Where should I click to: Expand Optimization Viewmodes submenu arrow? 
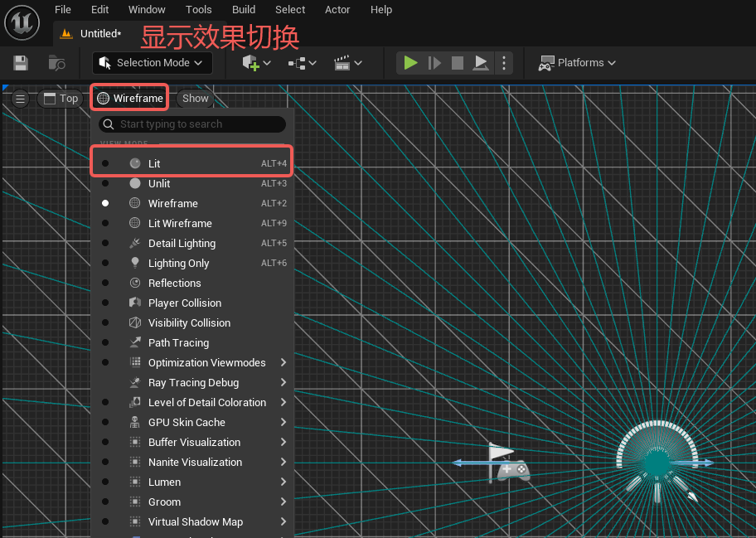pyautogui.click(x=283, y=362)
